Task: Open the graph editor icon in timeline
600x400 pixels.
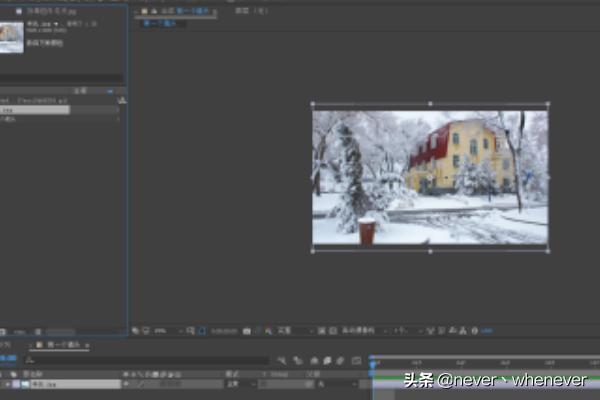Action: point(355,360)
